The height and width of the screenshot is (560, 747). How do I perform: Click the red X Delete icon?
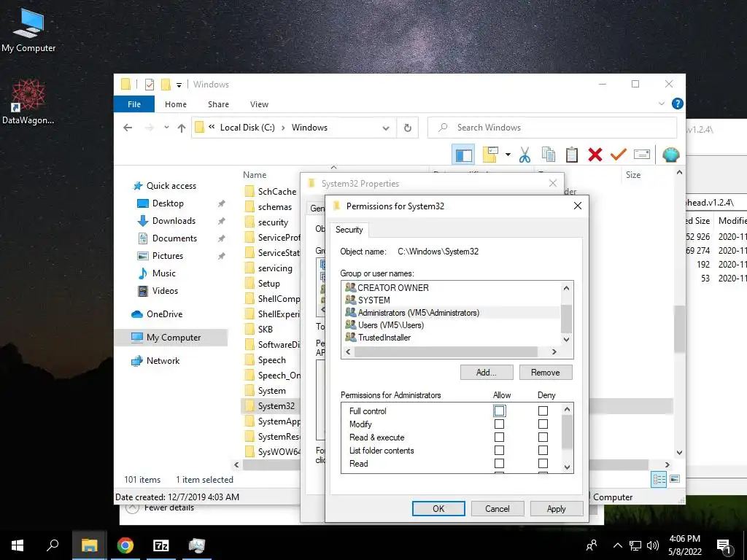pos(595,155)
